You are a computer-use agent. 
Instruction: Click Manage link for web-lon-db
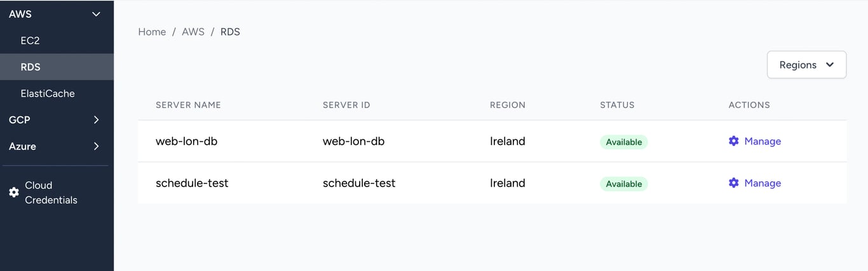click(x=762, y=141)
